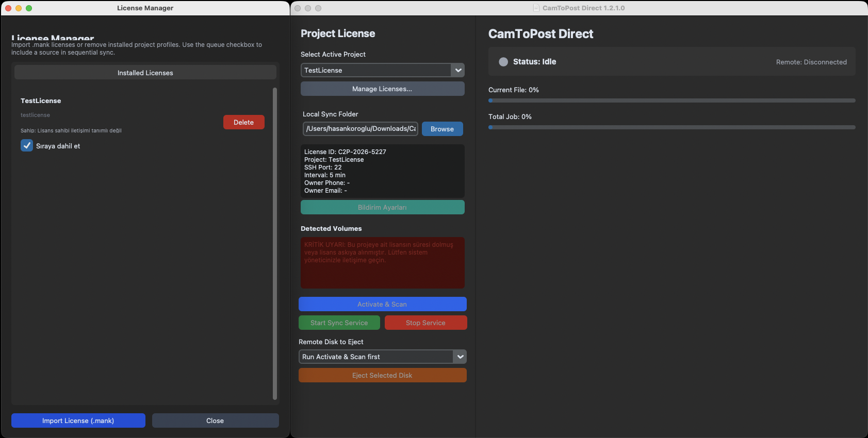Image resolution: width=868 pixels, height=438 pixels.
Task: Click the 'Interval: 5 min' line
Action: (325, 175)
